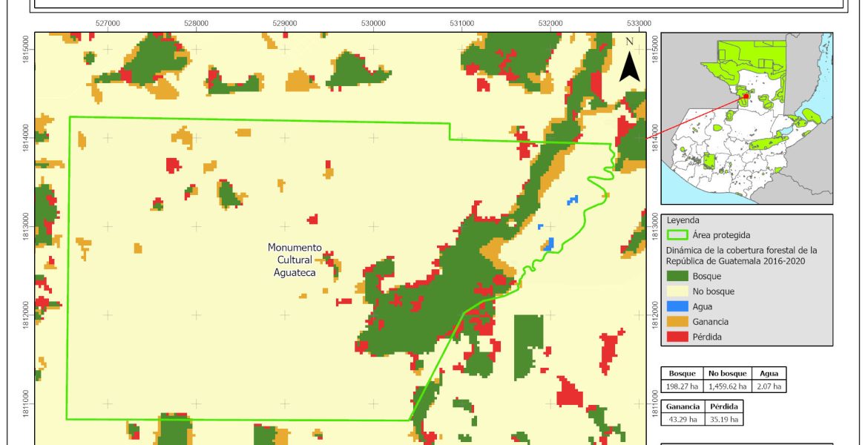Select the No bosque legend swatch
The image size is (868, 445).
tap(678, 291)
